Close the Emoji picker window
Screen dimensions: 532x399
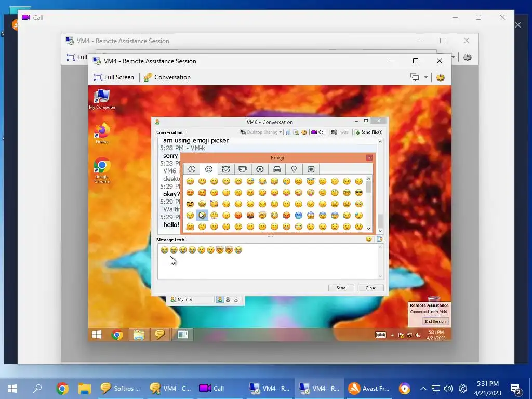pos(369,158)
